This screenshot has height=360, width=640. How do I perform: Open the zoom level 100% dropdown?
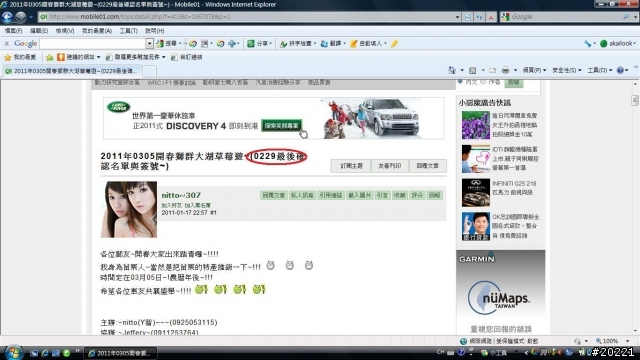tap(627, 341)
